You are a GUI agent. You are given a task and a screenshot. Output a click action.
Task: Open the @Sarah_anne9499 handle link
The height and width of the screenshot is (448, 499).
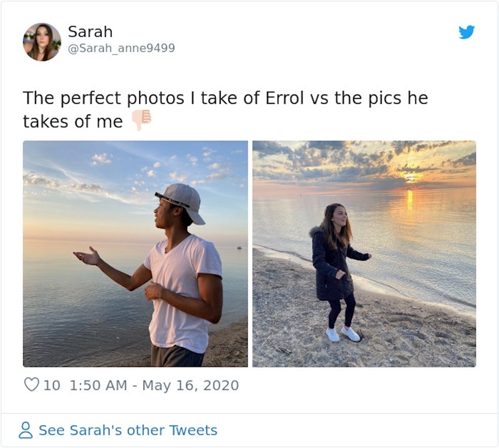[121, 47]
